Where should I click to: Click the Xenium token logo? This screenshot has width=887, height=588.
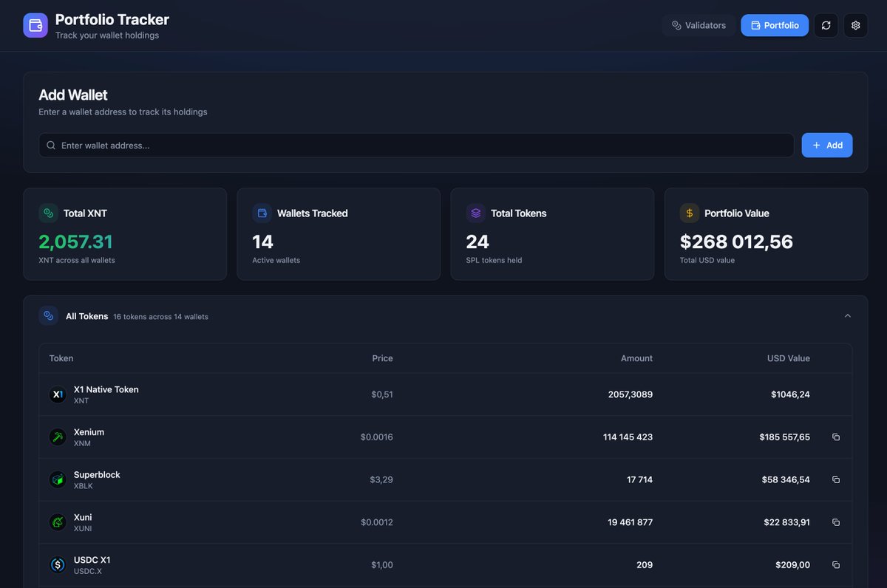click(58, 437)
